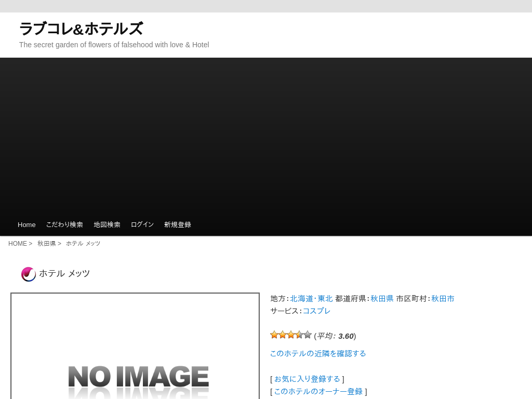Click the second rating star
The height and width of the screenshot is (399, 532).
pos(283,335)
